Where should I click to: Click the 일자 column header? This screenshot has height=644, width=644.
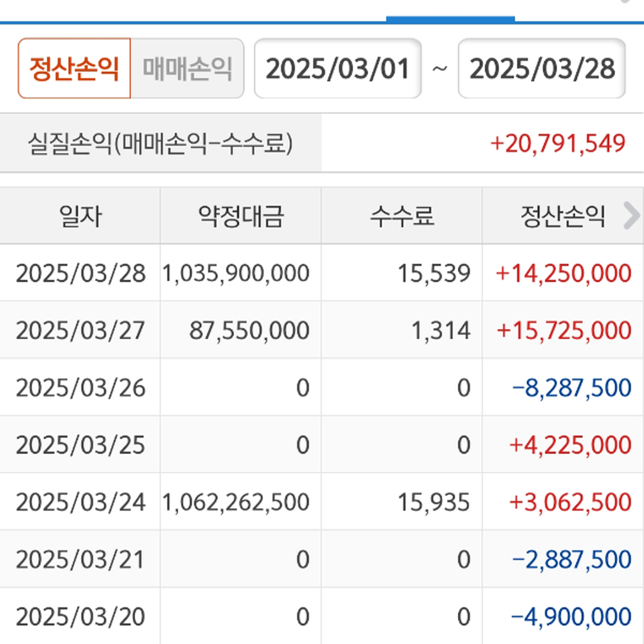point(80,216)
